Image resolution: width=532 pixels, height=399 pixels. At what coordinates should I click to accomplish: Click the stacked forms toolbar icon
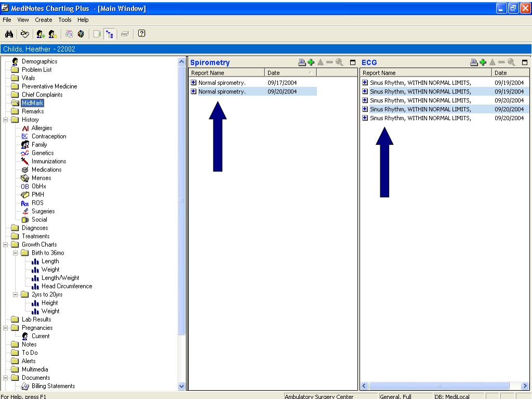coord(69,34)
